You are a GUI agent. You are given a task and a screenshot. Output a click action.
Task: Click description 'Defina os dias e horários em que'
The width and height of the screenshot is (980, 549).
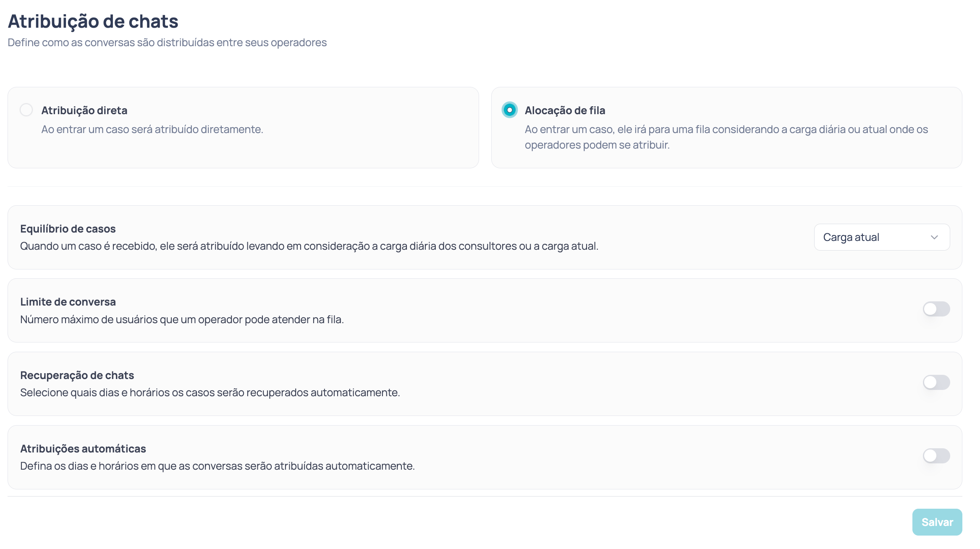coord(99,466)
